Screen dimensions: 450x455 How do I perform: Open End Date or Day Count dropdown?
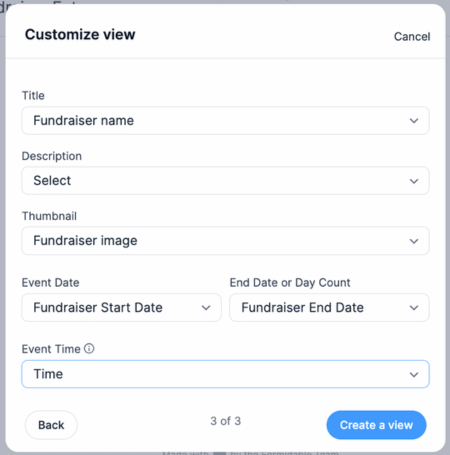329,307
